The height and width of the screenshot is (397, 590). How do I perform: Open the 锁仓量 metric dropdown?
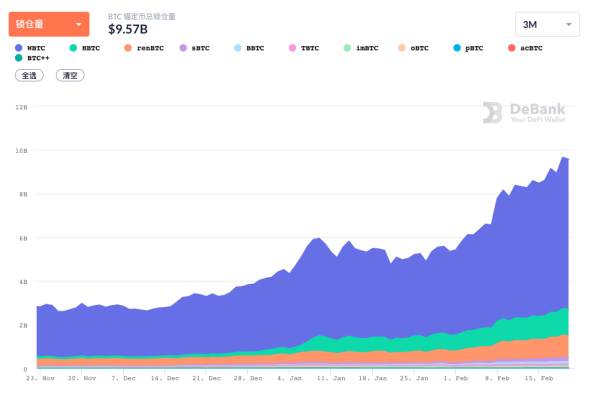(x=49, y=24)
